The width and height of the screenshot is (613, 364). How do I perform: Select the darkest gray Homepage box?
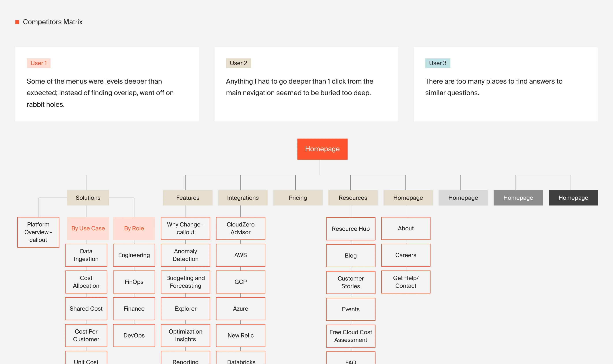coord(573,198)
